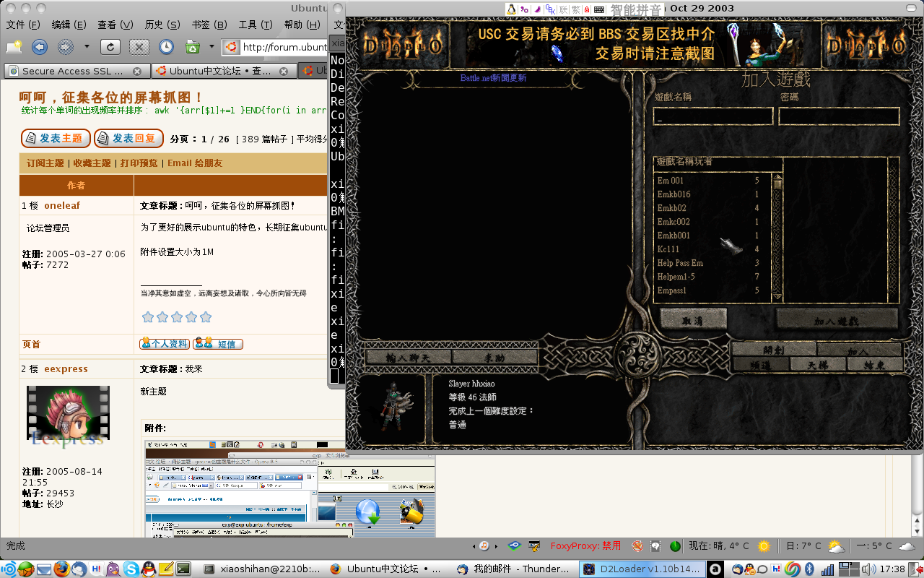Click the forward arrow button in Firefox
The width and height of the screenshot is (924, 578).
65,47
